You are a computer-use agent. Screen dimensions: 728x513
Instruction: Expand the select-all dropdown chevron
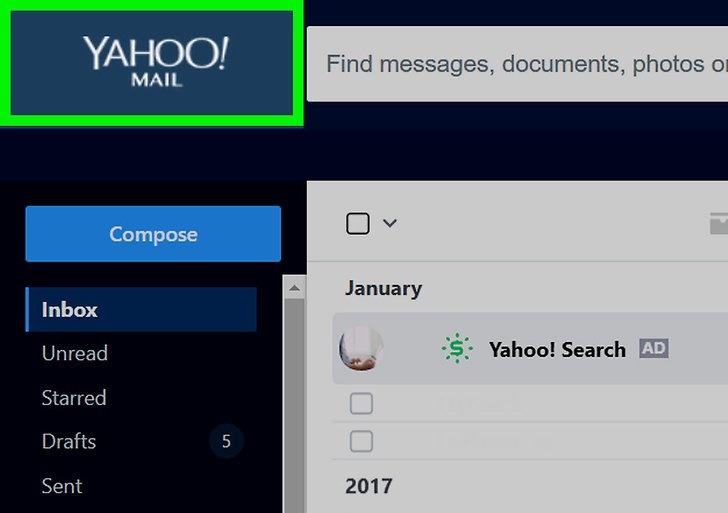tap(390, 223)
